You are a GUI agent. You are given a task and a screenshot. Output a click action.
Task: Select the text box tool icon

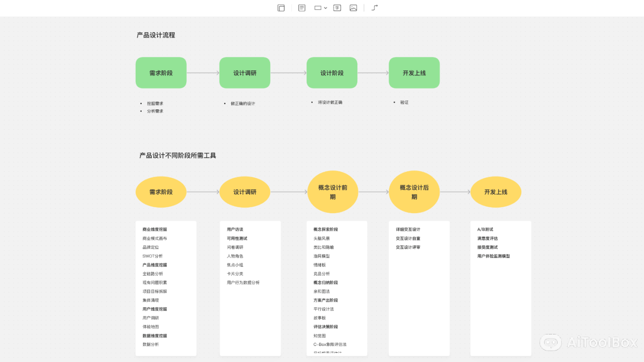(x=337, y=8)
